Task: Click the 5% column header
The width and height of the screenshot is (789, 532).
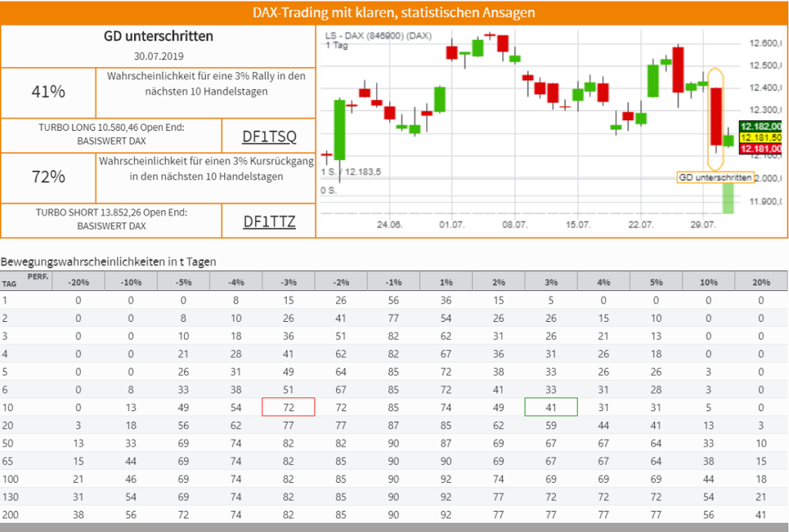Action: [x=656, y=282]
